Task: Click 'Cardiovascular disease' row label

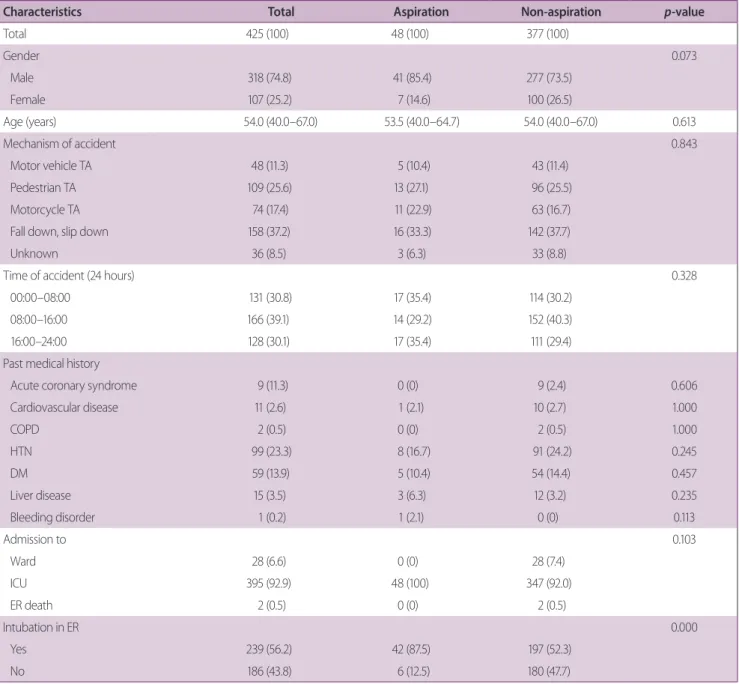Action: pyautogui.click(x=64, y=408)
